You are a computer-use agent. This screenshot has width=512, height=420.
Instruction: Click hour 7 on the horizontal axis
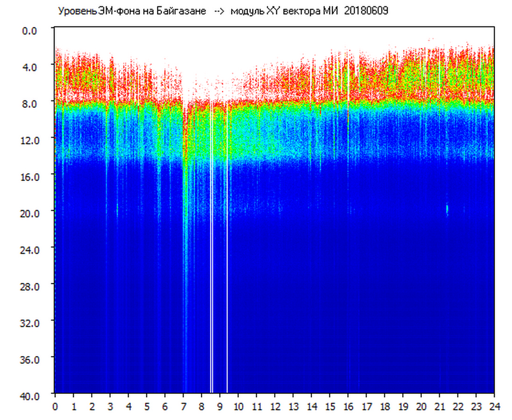(183, 406)
